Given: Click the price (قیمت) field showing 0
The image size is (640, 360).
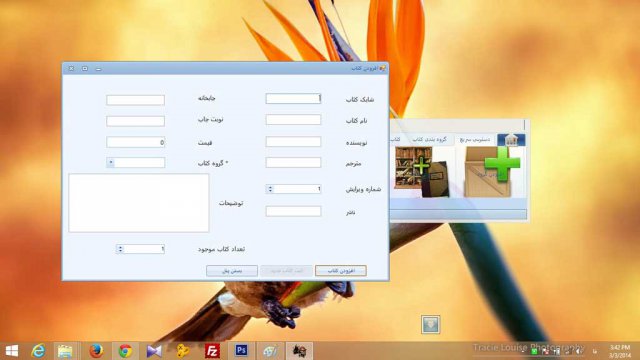Looking at the screenshot, I should point(136,142).
